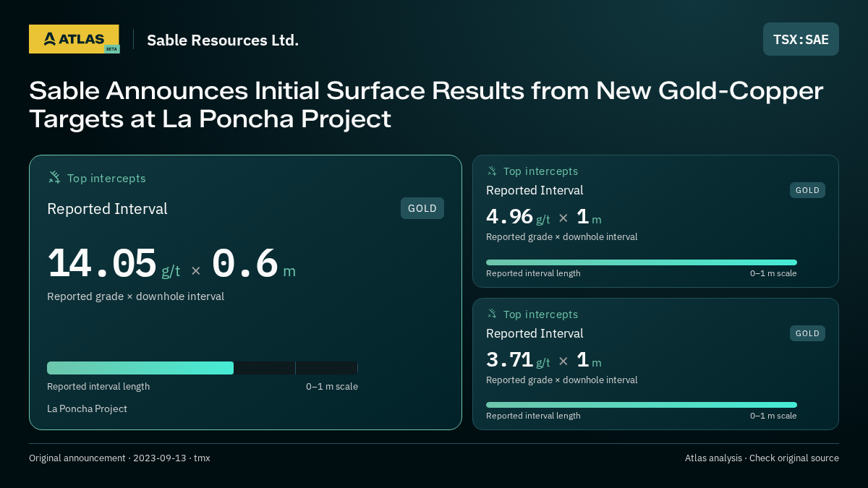The height and width of the screenshot is (488, 868).
Task: Click the interval length bar in the 3.71 card
Action: coord(642,405)
